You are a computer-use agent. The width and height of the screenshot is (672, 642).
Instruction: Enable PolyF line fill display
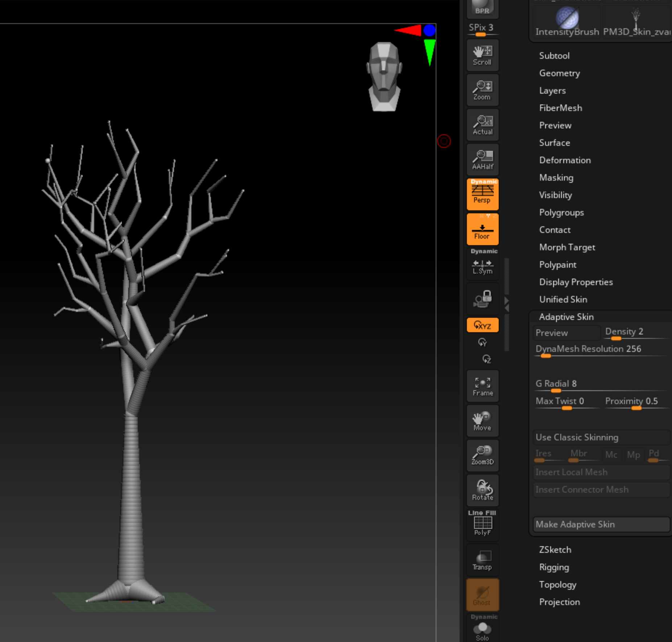[482, 524]
